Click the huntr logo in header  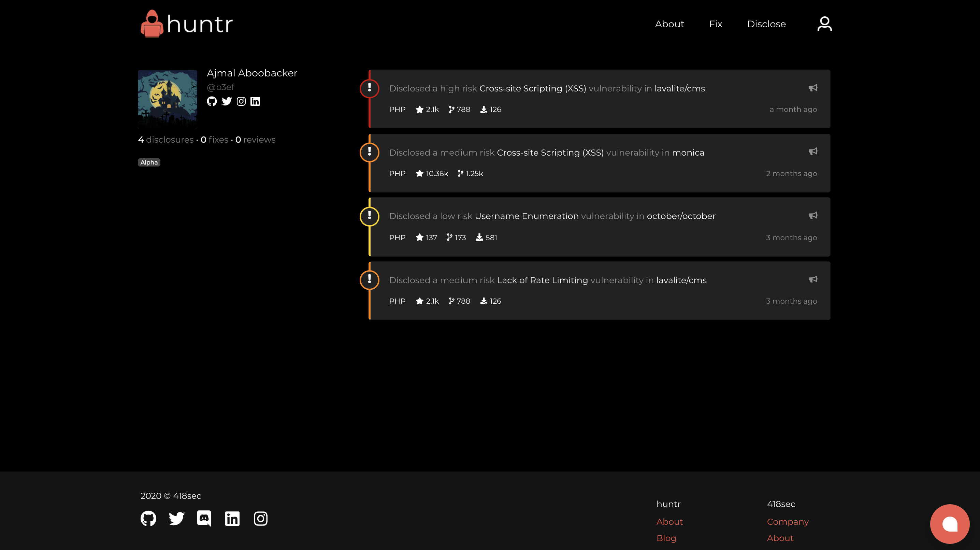pos(186,24)
